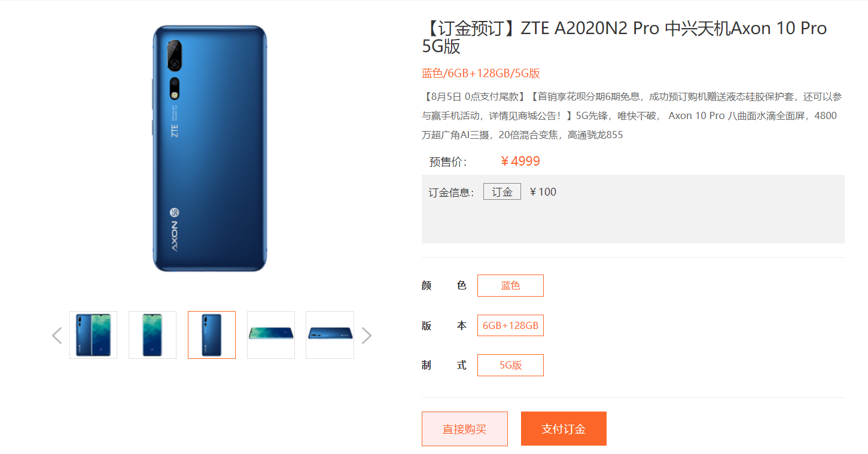Click the ￥100 deposit amount
Screen dimensions: 868x454
(x=543, y=192)
